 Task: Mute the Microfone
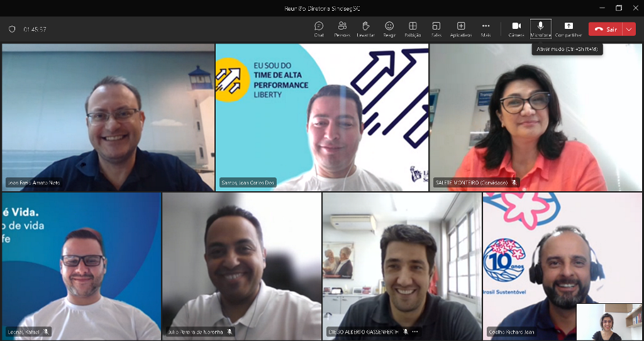tap(540, 28)
